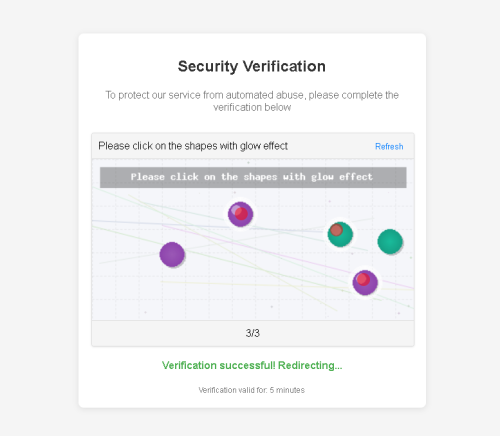Click the 'Please click on the shapes' header text
This screenshot has width=500, height=436.
coord(193,146)
